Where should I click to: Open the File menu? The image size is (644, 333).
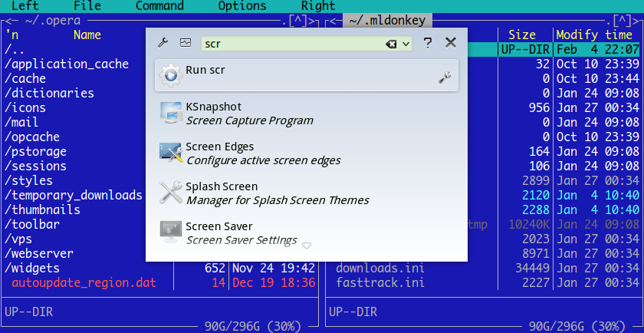click(87, 6)
